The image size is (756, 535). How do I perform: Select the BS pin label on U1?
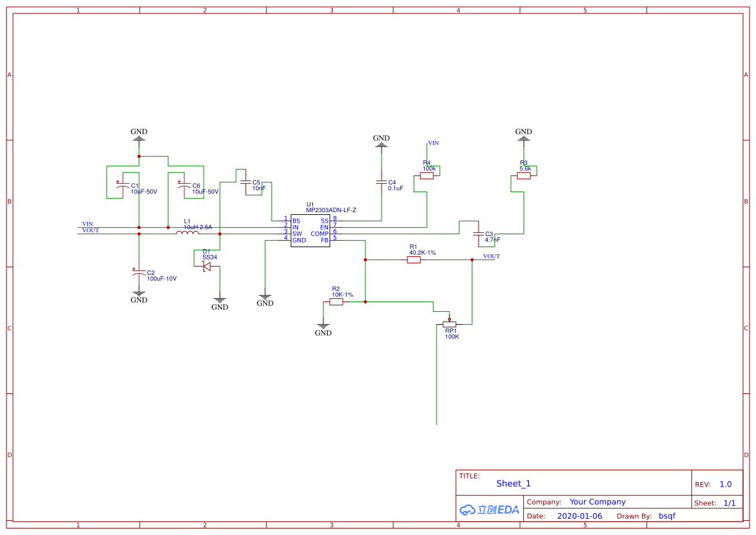[296, 221]
